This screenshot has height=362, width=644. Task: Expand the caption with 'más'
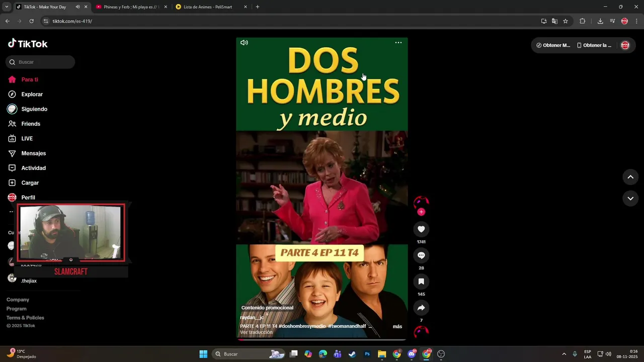coord(397,326)
